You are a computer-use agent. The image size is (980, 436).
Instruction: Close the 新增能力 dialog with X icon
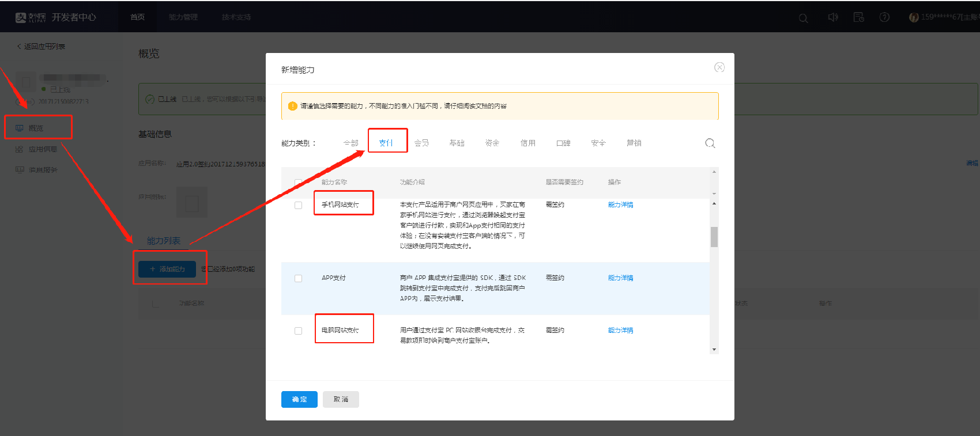pyautogui.click(x=719, y=67)
